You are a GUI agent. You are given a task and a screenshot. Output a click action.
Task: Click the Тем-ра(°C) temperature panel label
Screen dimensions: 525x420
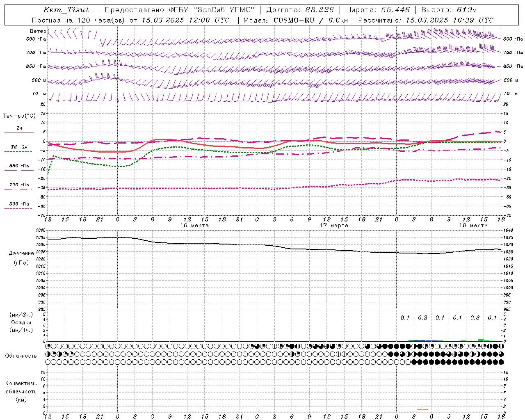coord(19,116)
